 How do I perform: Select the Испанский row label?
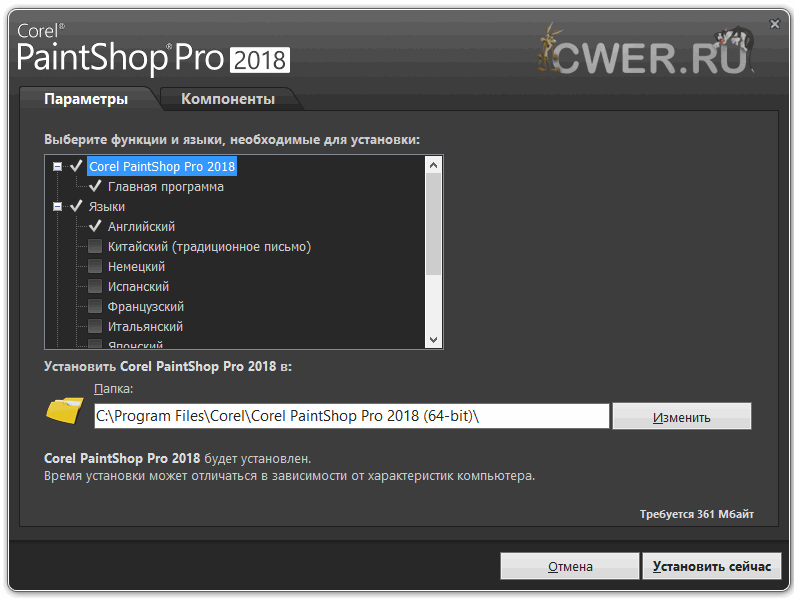tap(138, 287)
